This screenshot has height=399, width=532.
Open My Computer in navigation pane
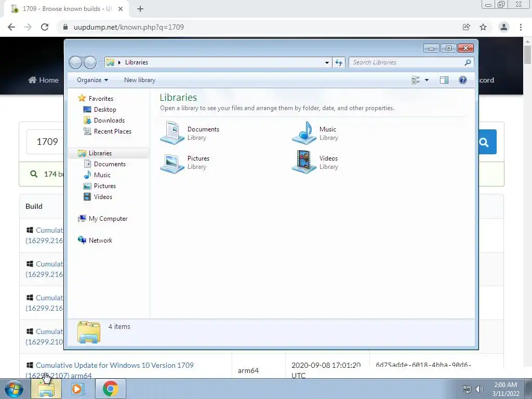108,219
